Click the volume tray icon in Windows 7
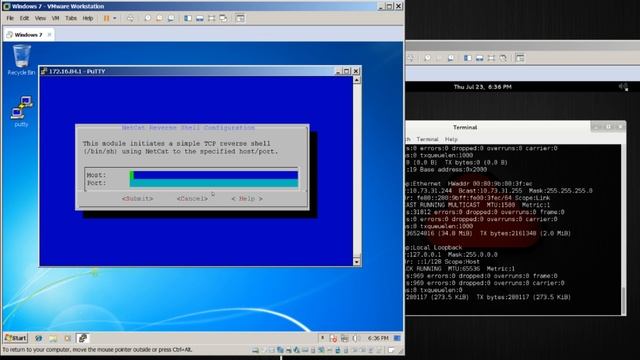 pyautogui.click(x=356, y=338)
